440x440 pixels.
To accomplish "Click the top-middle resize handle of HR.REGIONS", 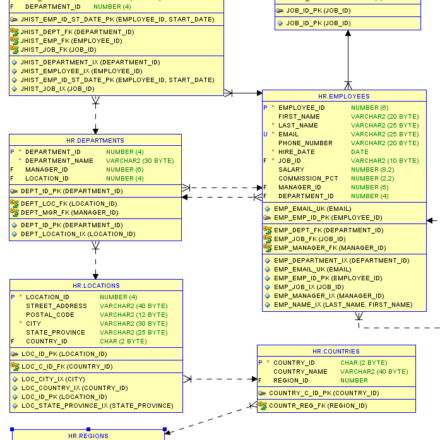I will 88,429.
